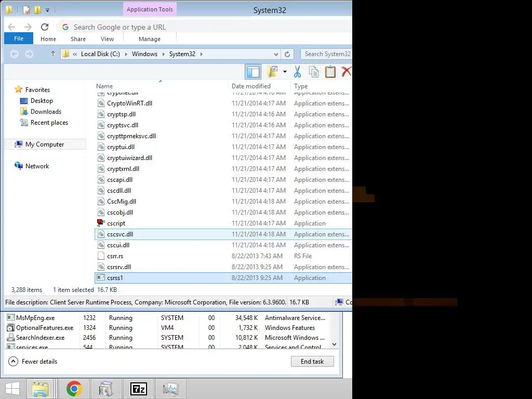Open Downloads in the navigation pane

[41, 112]
